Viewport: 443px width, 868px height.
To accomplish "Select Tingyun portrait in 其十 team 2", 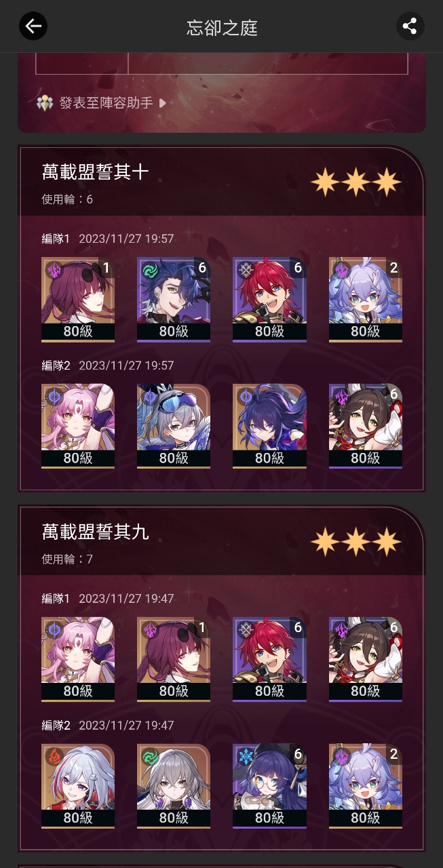I will pyautogui.click(x=366, y=427).
